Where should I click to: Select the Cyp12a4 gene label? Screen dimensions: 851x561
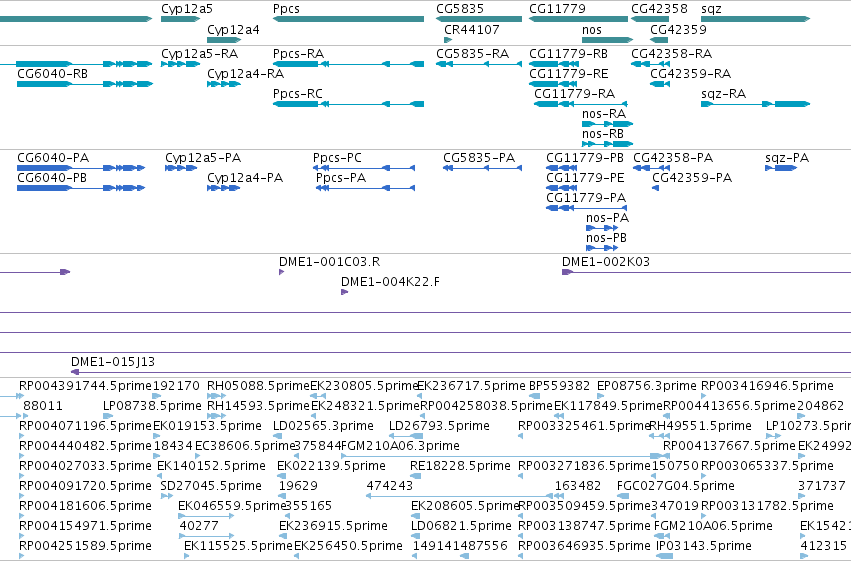point(233,30)
